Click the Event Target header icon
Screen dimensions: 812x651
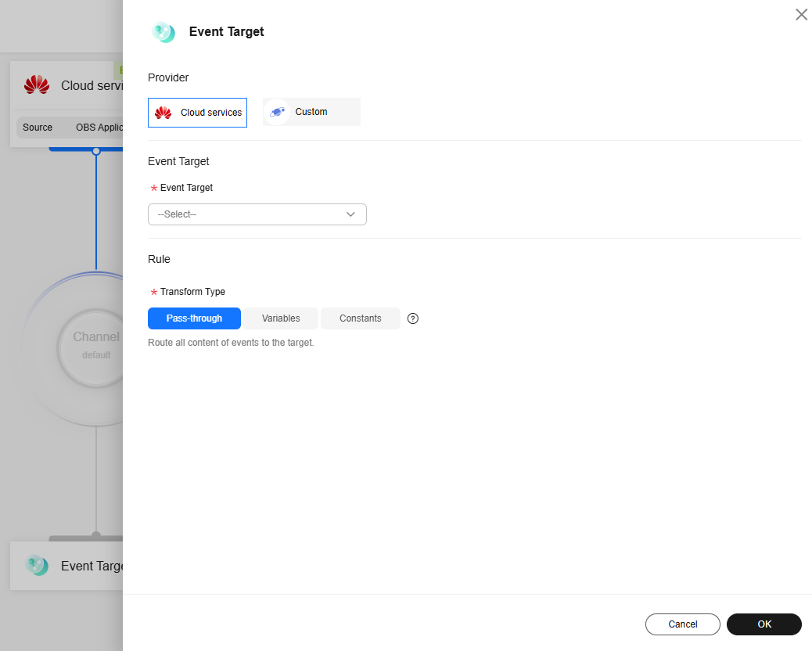(x=163, y=32)
